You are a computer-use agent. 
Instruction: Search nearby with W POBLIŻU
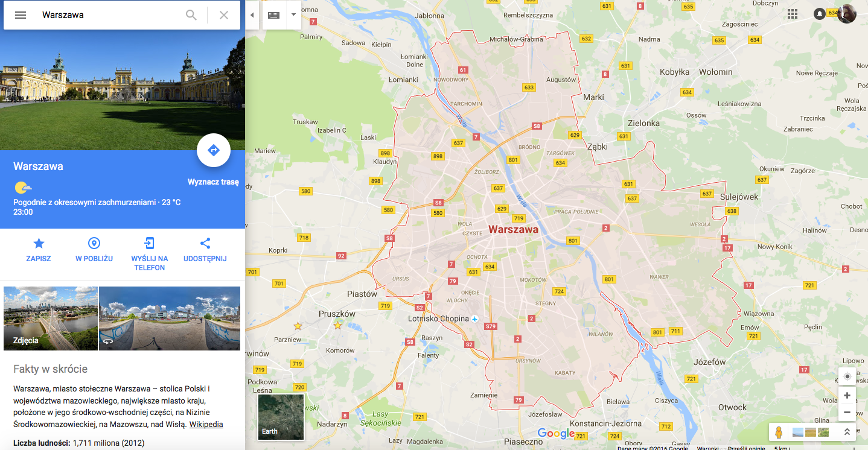[94, 250]
